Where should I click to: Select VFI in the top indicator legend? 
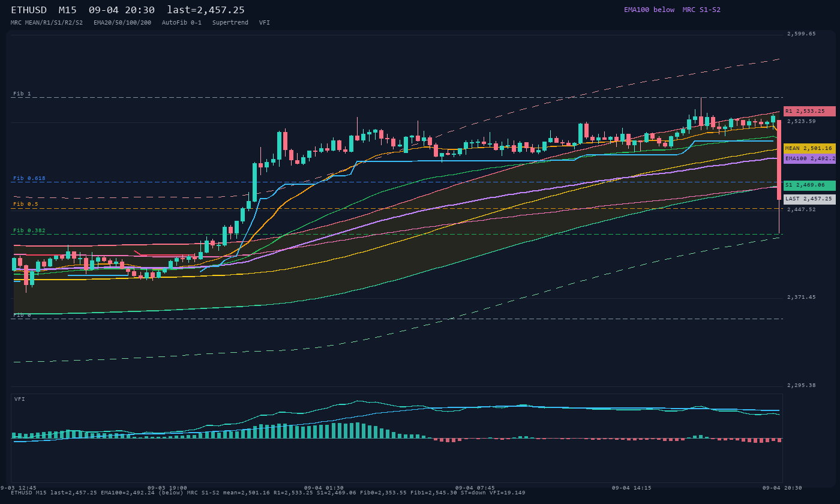tap(265, 23)
